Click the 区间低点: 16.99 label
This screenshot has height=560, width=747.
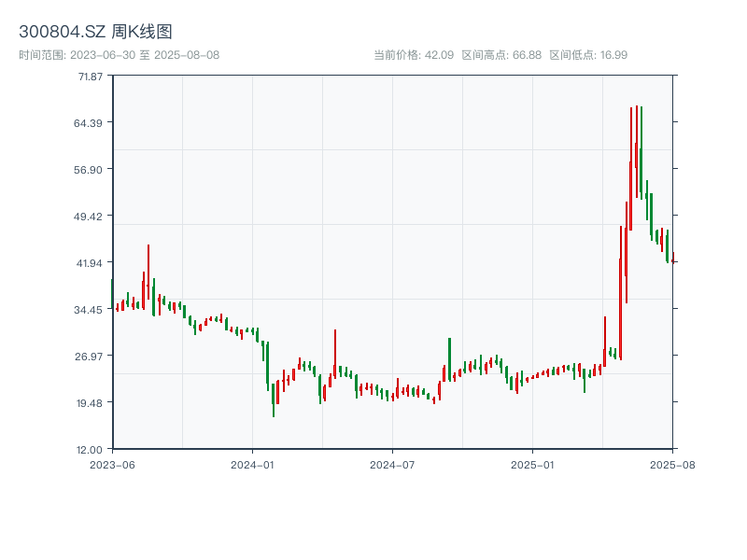(588, 55)
